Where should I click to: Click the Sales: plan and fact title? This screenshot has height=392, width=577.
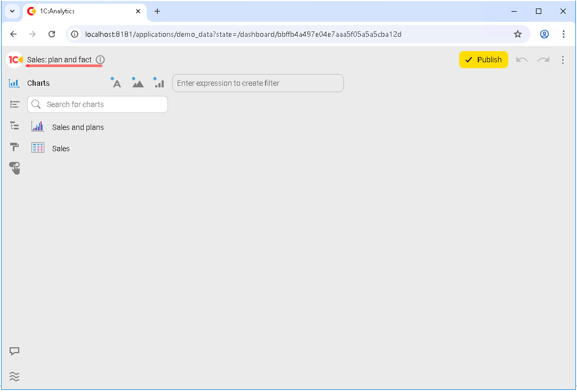[x=59, y=60]
